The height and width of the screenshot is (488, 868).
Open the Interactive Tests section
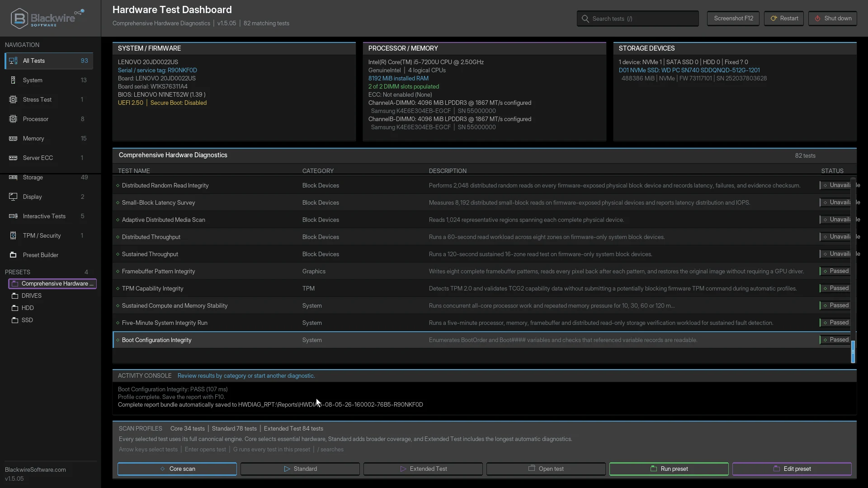[x=49, y=216]
